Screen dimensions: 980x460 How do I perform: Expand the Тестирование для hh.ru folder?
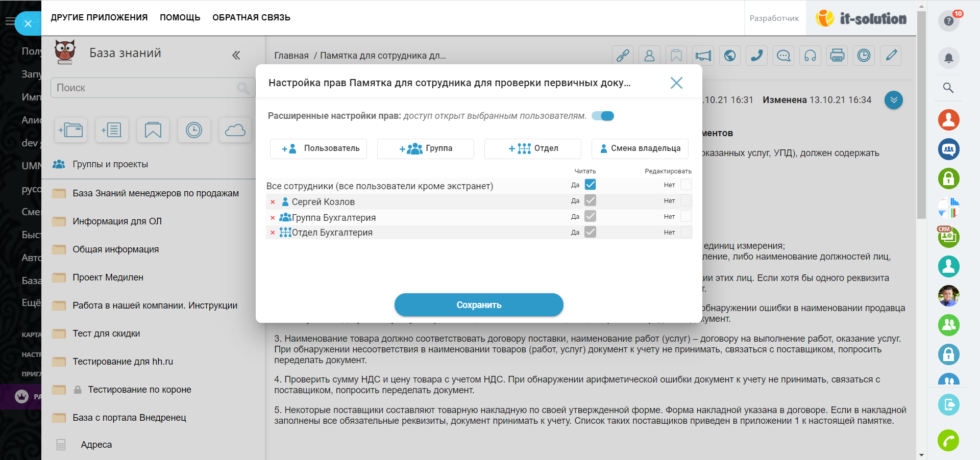59,362
